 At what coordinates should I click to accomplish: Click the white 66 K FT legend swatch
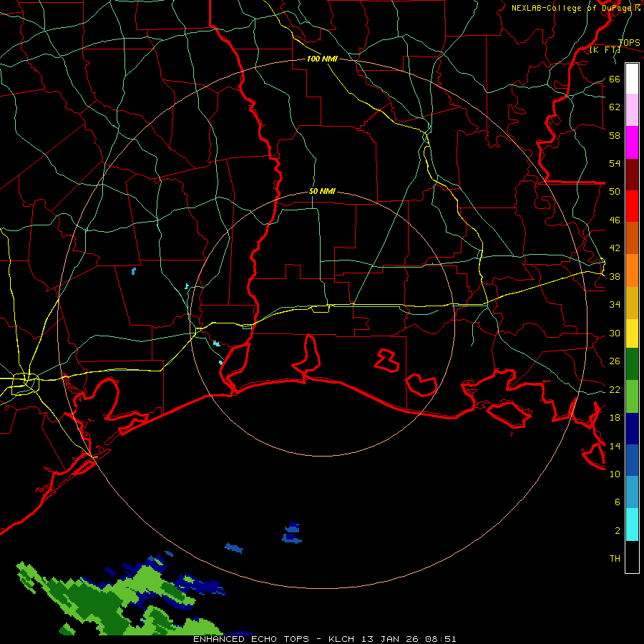pyautogui.click(x=632, y=79)
